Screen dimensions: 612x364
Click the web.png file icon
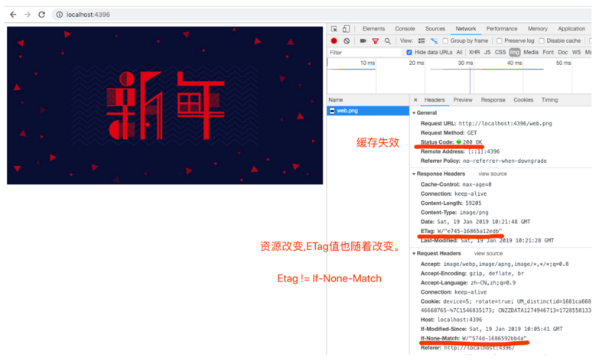[332, 111]
